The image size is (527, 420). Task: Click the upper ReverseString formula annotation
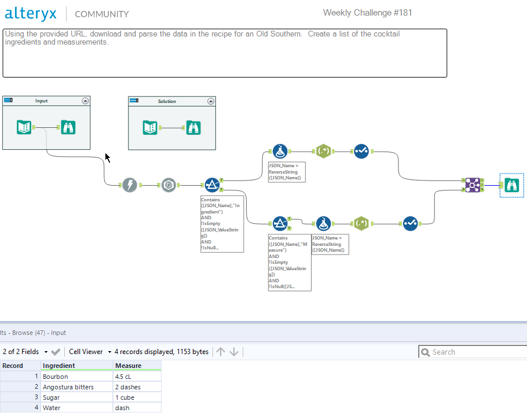[287, 172]
